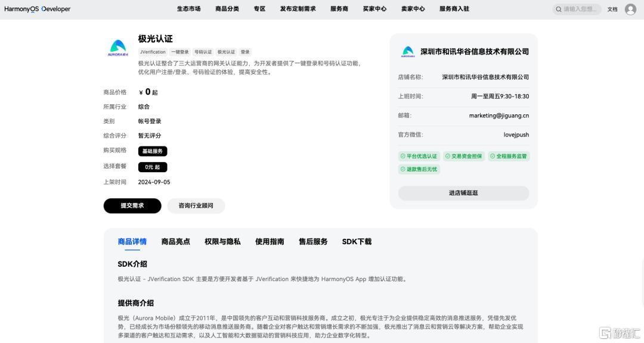Open 发布定制需求 in the nav bar
The width and height of the screenshot is (644, 343).
click(298, 8)
